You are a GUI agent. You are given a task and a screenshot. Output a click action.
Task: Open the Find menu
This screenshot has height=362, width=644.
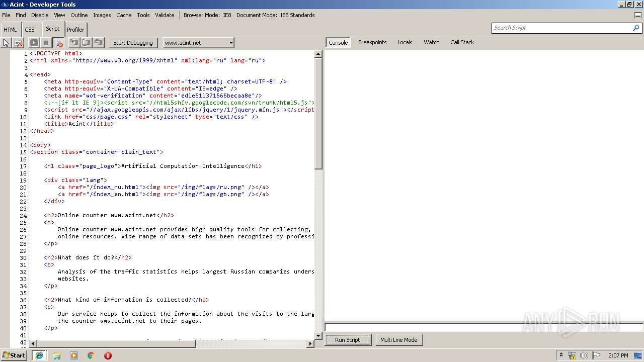[21, 15]
